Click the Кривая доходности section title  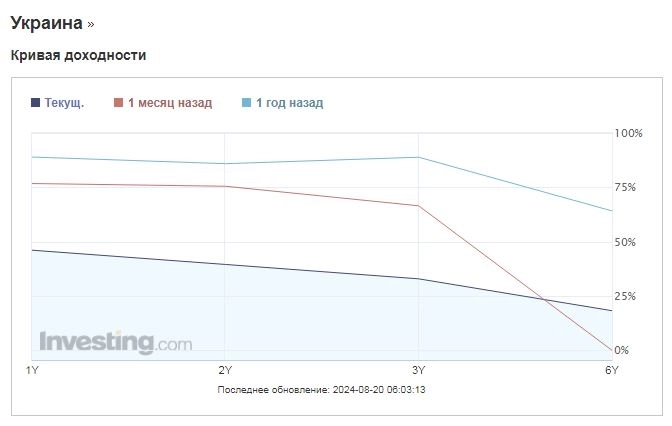(78, 55)
